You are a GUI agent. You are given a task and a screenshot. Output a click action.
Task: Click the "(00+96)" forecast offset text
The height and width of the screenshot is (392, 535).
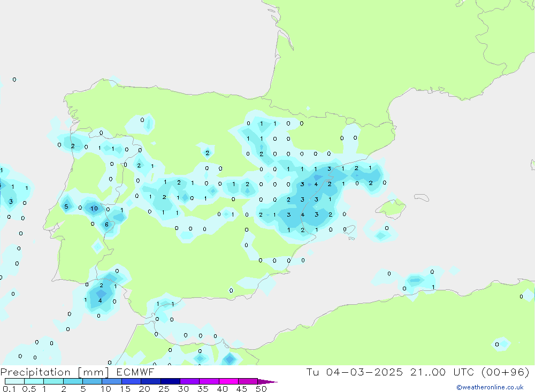[x=506, y=372]
